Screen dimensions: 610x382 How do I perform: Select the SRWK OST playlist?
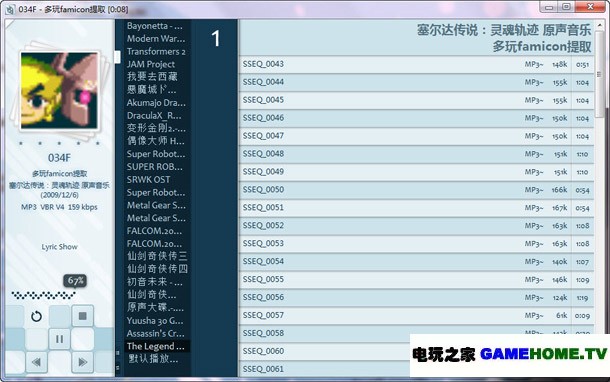click(148, 180)
